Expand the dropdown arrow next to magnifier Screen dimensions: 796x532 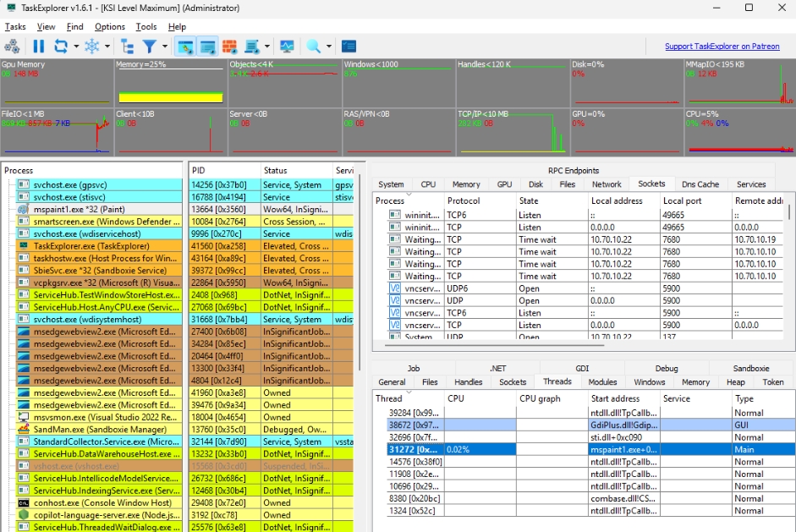coord(328,47)
